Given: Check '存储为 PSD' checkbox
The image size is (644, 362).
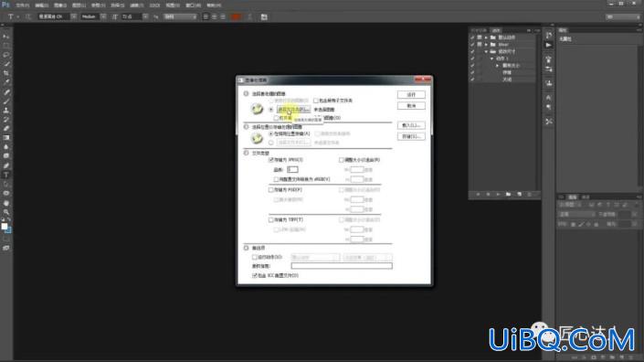Looking at the screenshot, I should pyautogui.click(x=271, y=190).
